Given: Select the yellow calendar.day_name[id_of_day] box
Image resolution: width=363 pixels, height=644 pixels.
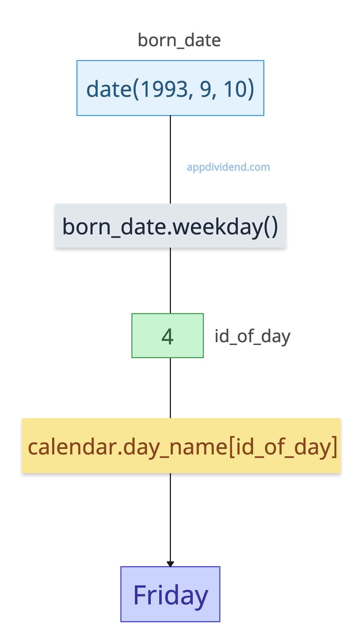Looking at the screenshot, I should pyautogui.click(x=181, y=446).
